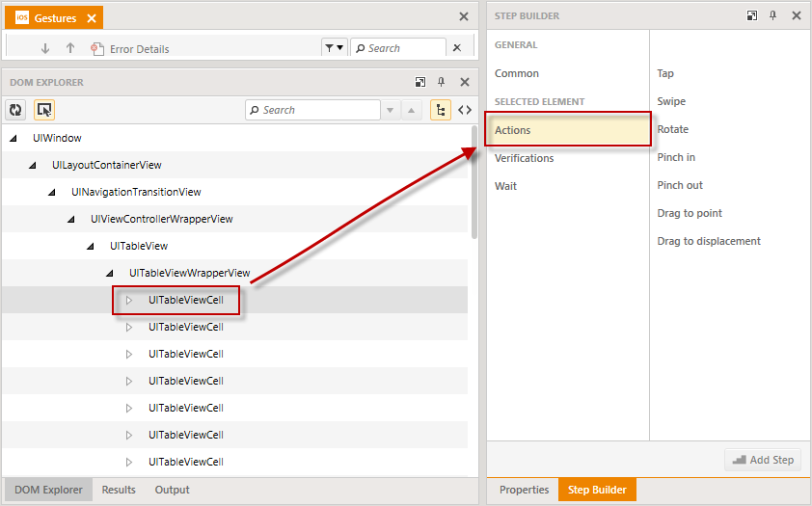Float the DOM Explorer panel window
This screenshot has height=506, width=812.
click(x=420, y=82)
